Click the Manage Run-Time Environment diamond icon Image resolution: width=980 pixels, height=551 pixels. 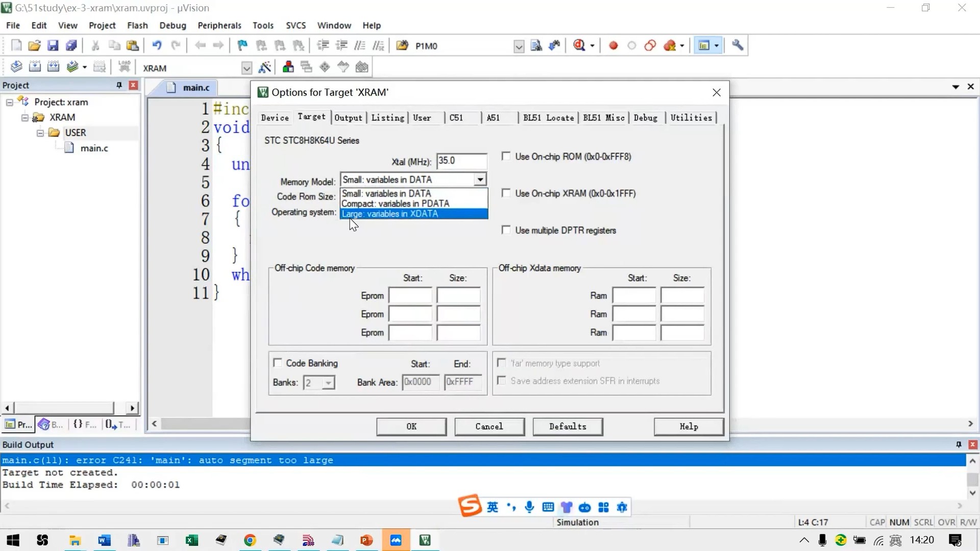click(325, 67)
